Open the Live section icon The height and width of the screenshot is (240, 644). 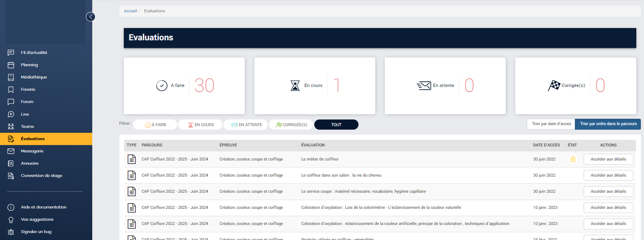11,114
